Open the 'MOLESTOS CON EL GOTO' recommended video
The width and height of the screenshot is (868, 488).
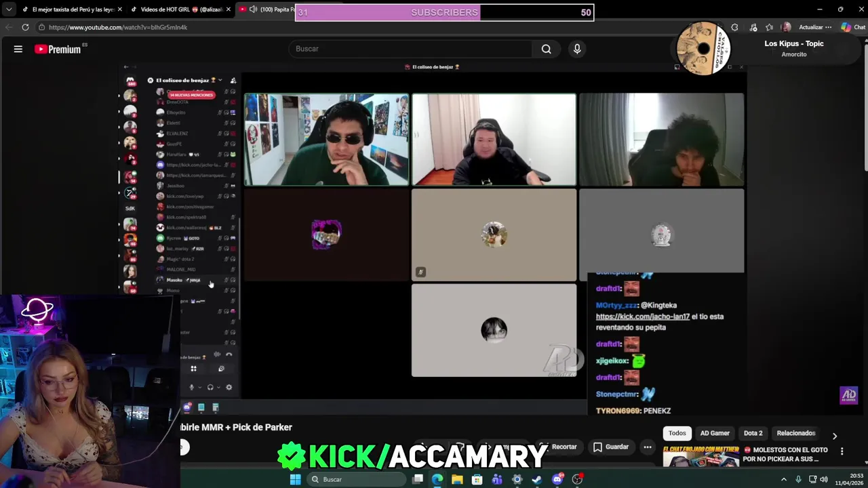pyautogui.click(x=785, y=454)
